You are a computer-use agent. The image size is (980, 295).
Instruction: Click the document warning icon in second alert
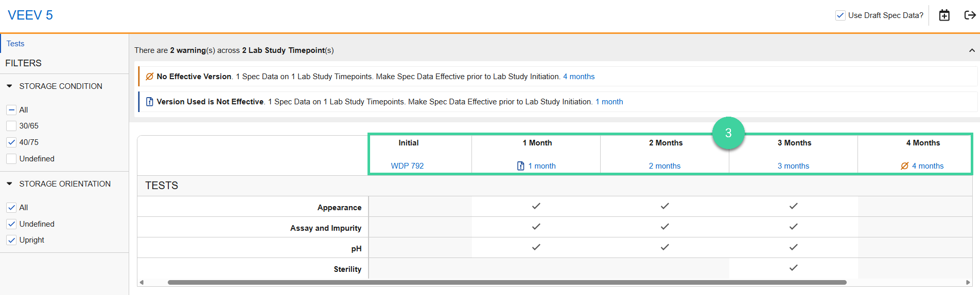149,102
